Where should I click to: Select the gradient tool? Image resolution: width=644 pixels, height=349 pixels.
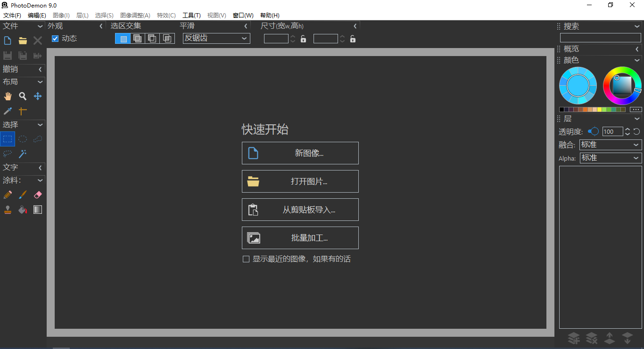pos(37,209)
